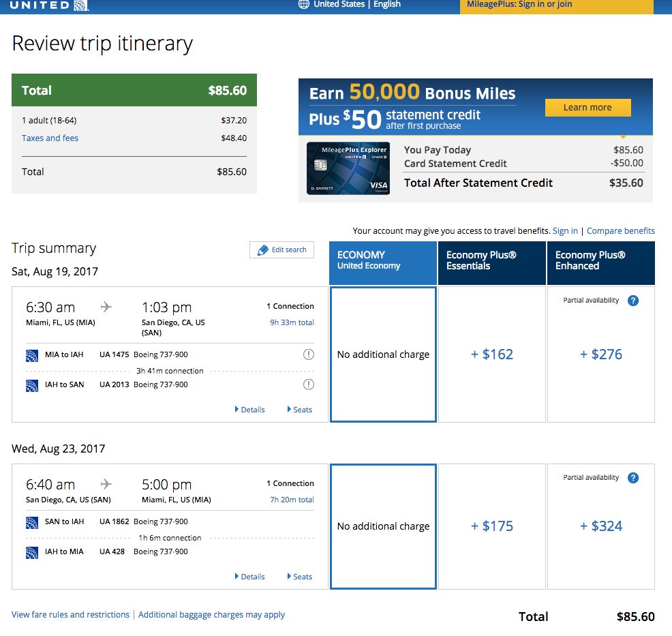Screen dimensions: 672x636
Task: Click the Learn more button
Action: pyautogui.click(x=587, y=108)
